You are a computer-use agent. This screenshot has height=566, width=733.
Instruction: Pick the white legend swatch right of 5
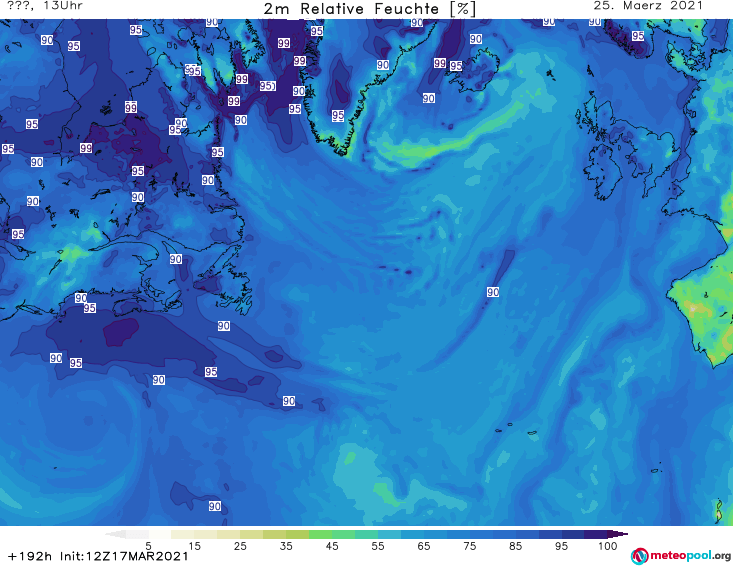(x=160, y=534)
